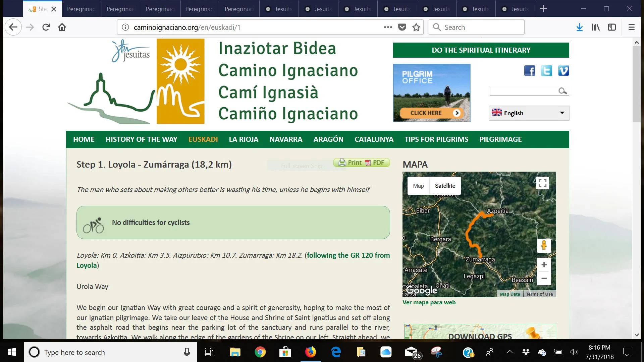Switch map to Map view
Image resolution: width=644 pixels, height=362 pixels.
[x=418, y=186]
